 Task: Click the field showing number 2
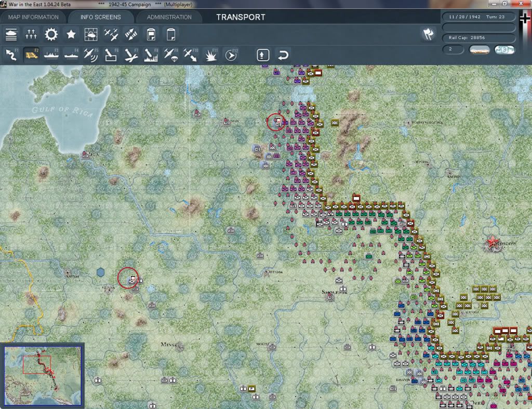pos(453,49)
